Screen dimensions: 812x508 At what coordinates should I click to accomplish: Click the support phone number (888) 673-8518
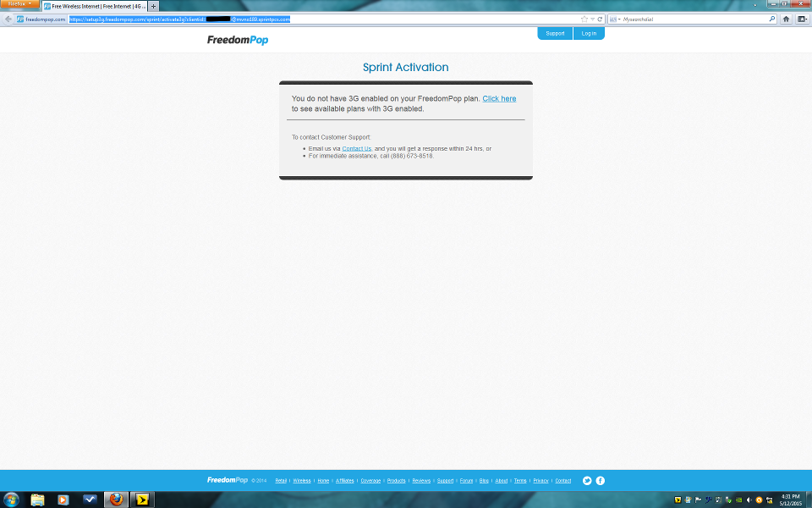click(412, 156)
